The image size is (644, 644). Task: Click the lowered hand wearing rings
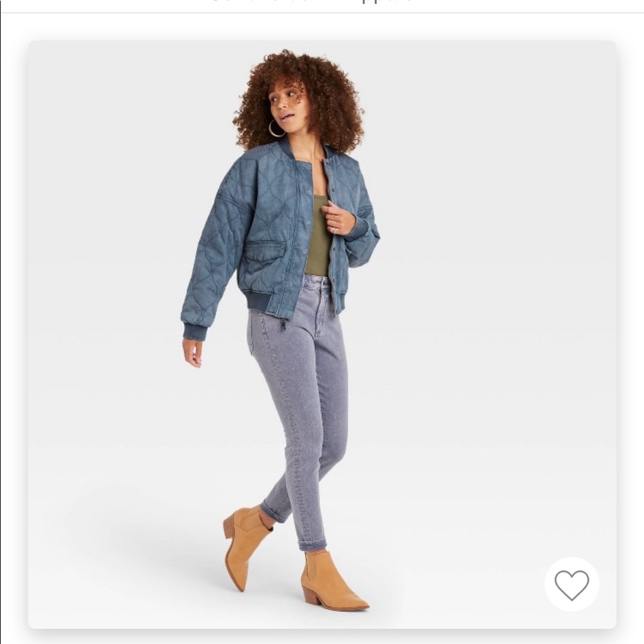(x=191, y=352)
